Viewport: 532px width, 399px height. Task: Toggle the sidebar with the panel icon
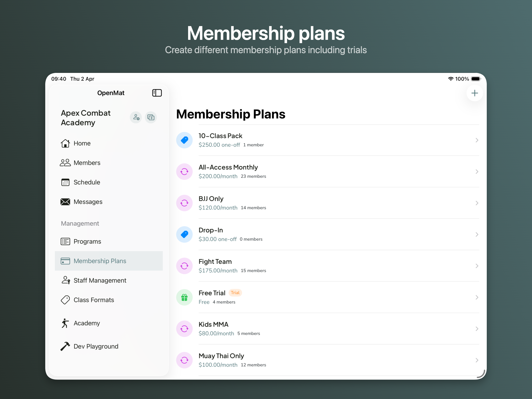tap(157, 93)
